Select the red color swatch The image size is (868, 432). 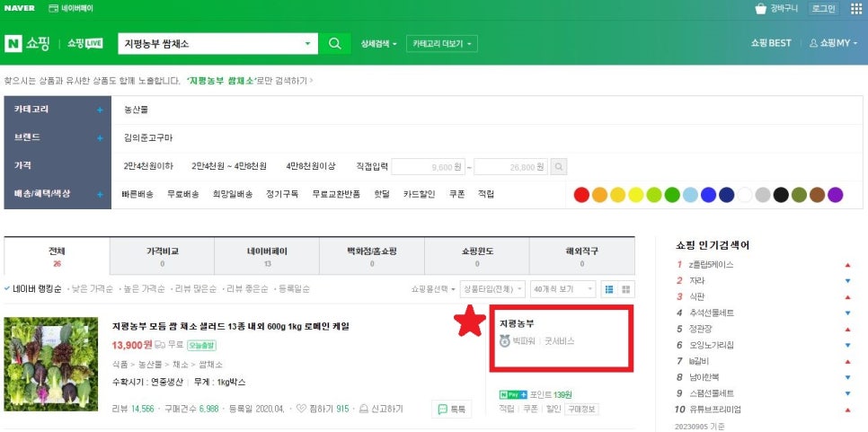[x=581, y=195]
